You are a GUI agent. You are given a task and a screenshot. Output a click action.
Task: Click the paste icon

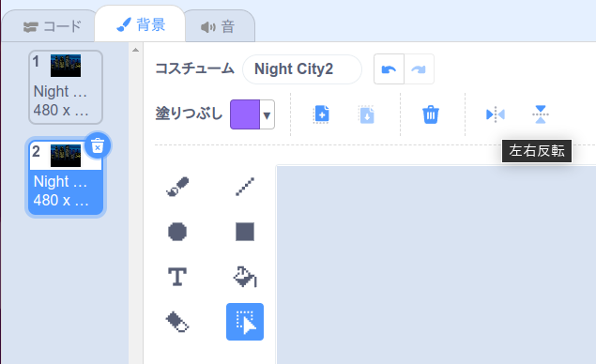click(x=367, y=114)
